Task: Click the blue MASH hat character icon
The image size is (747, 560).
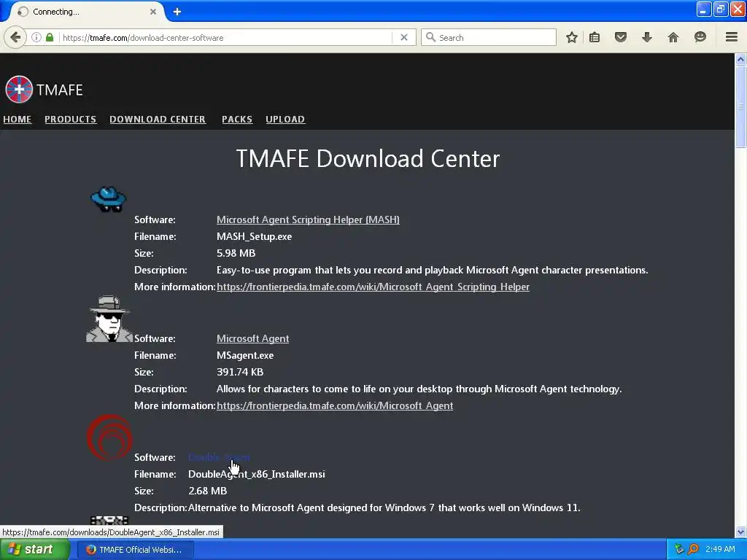Action: (x=109, y=199)
